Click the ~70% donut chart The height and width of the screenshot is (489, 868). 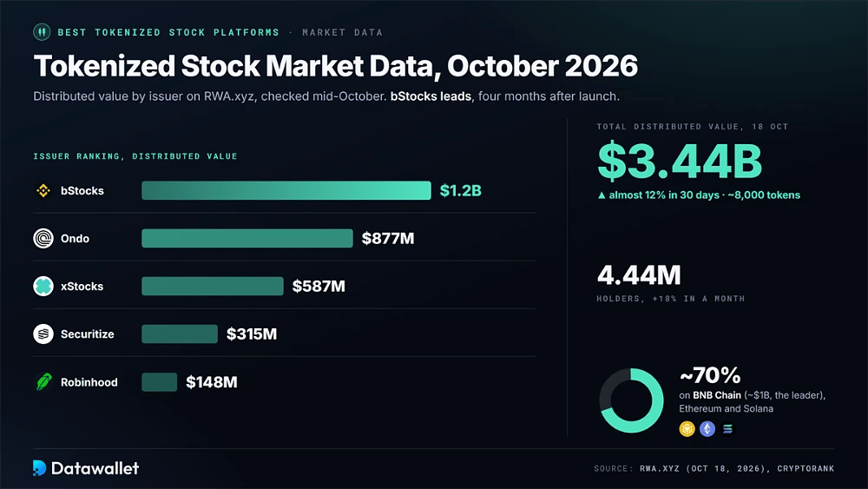click(631, 400)
